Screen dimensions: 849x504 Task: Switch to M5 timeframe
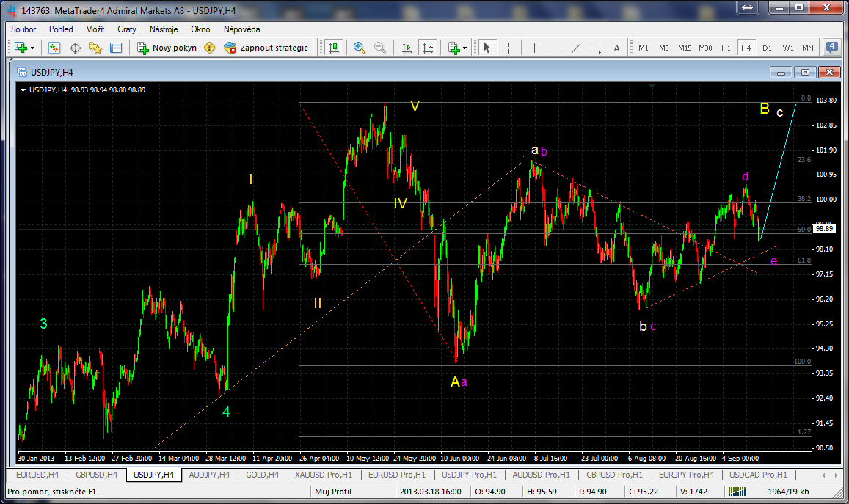pyautogui.click(x=664, y=48)
